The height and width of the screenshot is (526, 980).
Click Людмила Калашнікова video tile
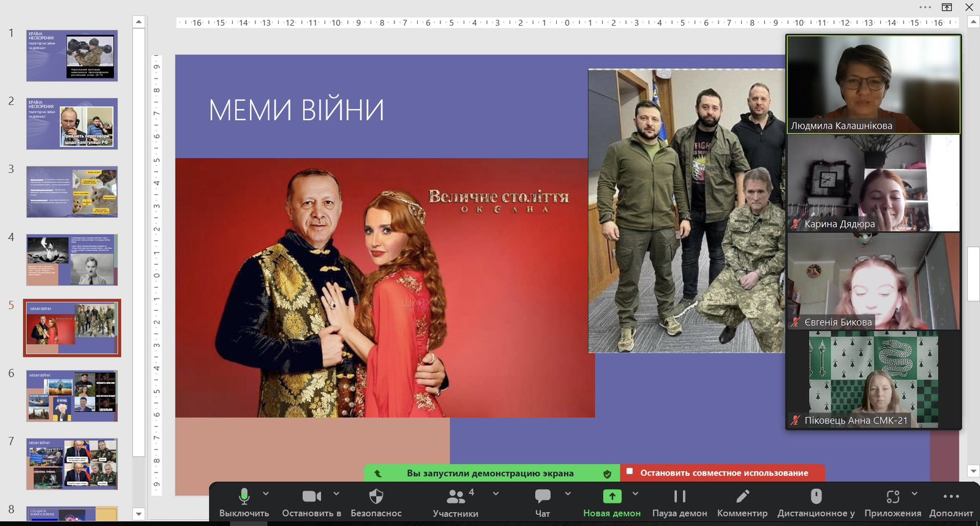point(873,85)
